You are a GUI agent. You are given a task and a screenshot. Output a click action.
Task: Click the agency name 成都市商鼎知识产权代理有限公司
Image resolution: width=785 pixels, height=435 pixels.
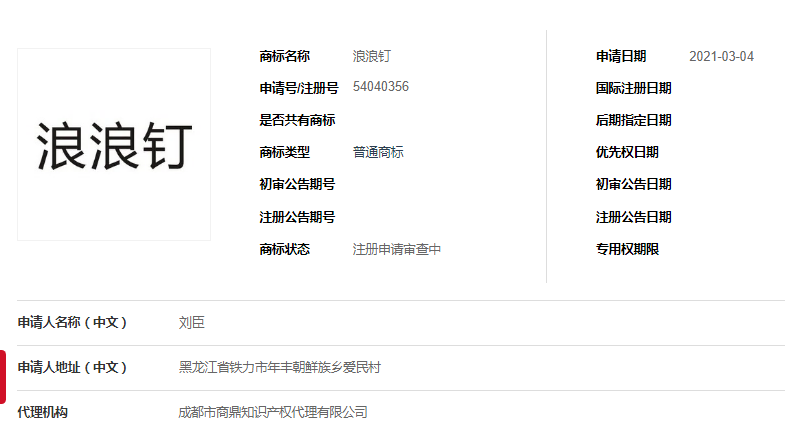point(273,412)
